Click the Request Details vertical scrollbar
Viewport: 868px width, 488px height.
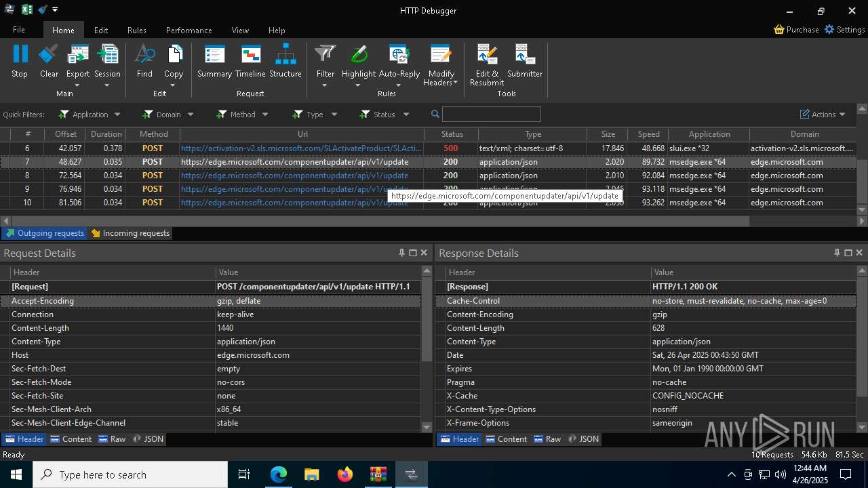pos(427,319)
